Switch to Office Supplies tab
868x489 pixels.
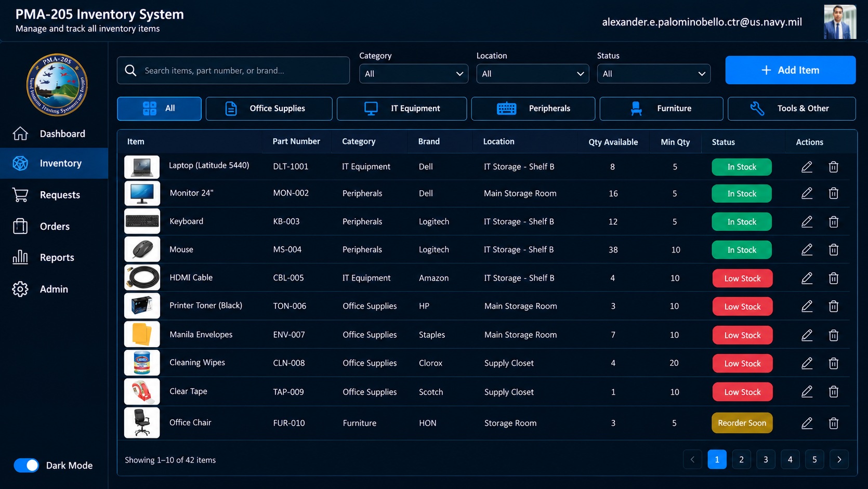tap(269, 109)
